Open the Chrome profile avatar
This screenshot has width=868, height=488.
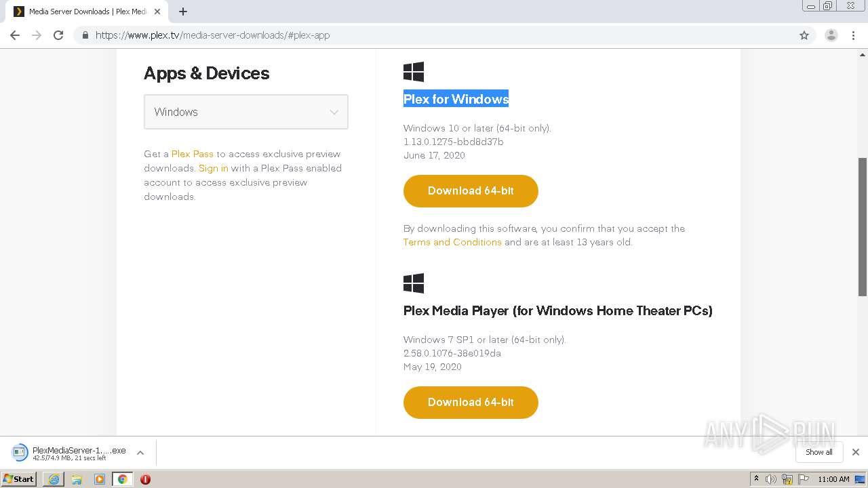[831, 35]
